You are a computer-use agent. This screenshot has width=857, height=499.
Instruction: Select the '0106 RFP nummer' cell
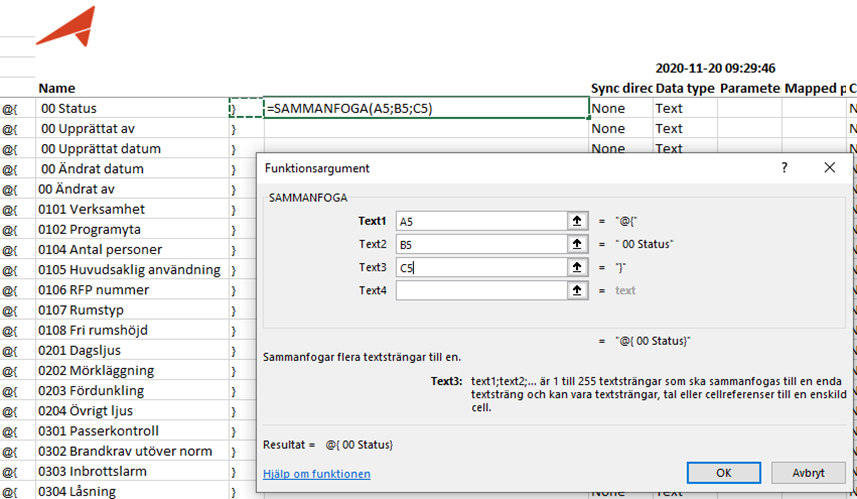[x=132, y=290]
